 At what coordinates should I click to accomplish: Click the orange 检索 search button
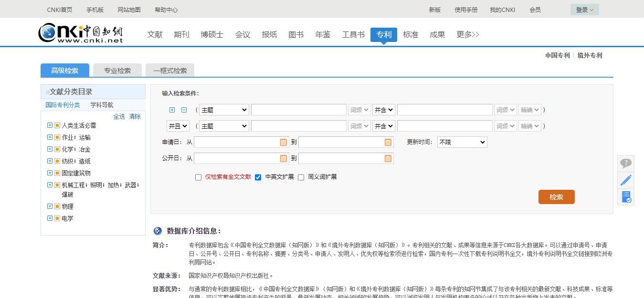click(x=556, y=197)
